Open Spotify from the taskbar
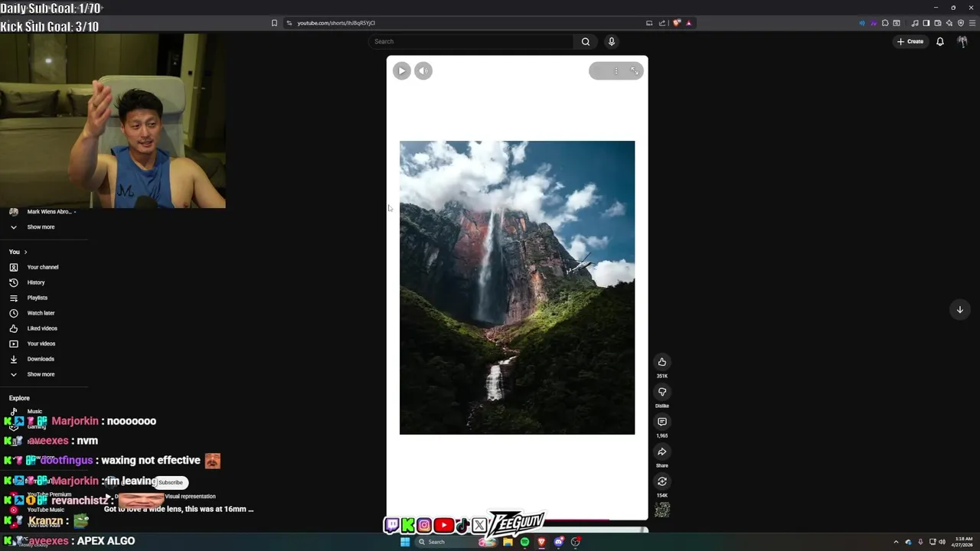Screen dimensions: 980x551 (524, 542)
